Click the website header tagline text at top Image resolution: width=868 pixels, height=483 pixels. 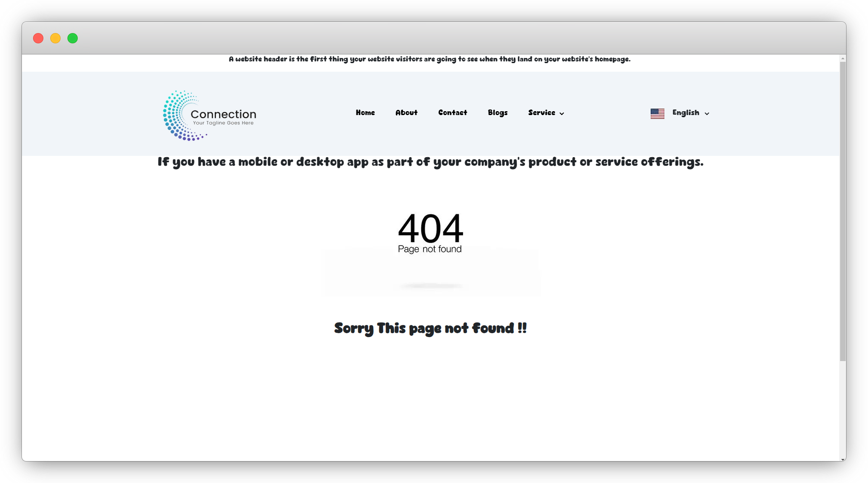pyautogui.click(x=429, y=59)
